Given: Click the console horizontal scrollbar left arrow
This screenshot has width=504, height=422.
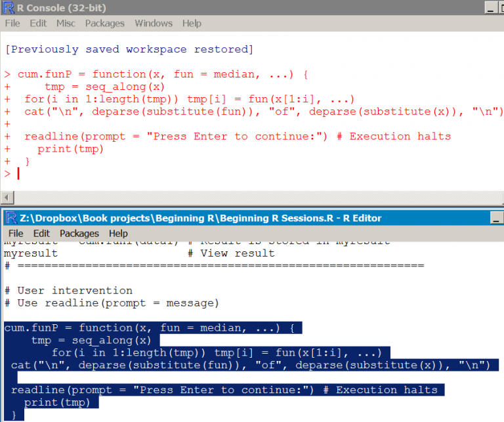Looking at the screenshot, I should point(8,198).
